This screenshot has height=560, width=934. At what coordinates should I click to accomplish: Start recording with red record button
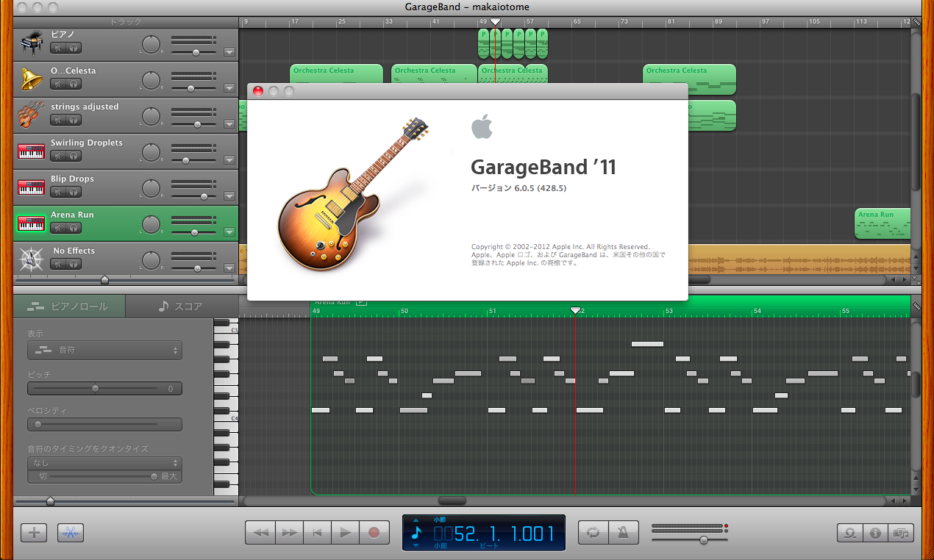tap(374, 533)
